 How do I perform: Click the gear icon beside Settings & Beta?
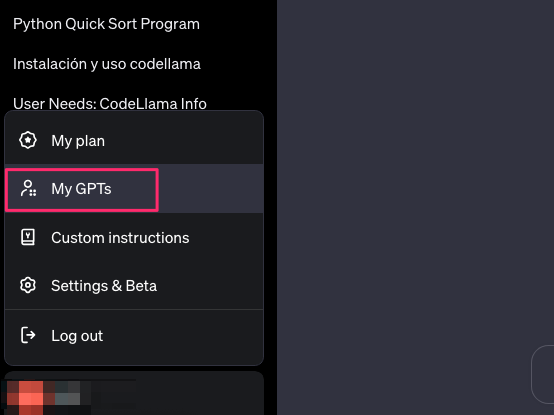point(28,285)
